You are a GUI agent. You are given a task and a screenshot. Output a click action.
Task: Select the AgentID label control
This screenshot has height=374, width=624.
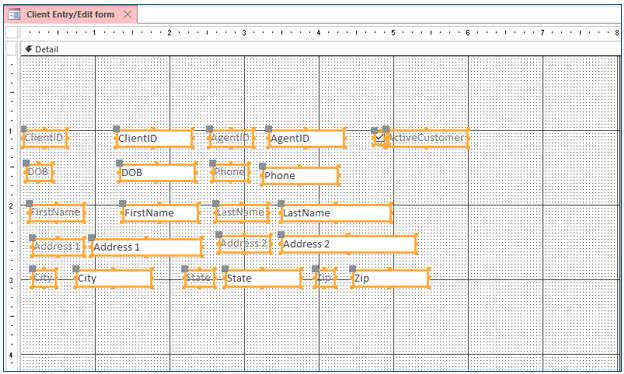[231, 138]
